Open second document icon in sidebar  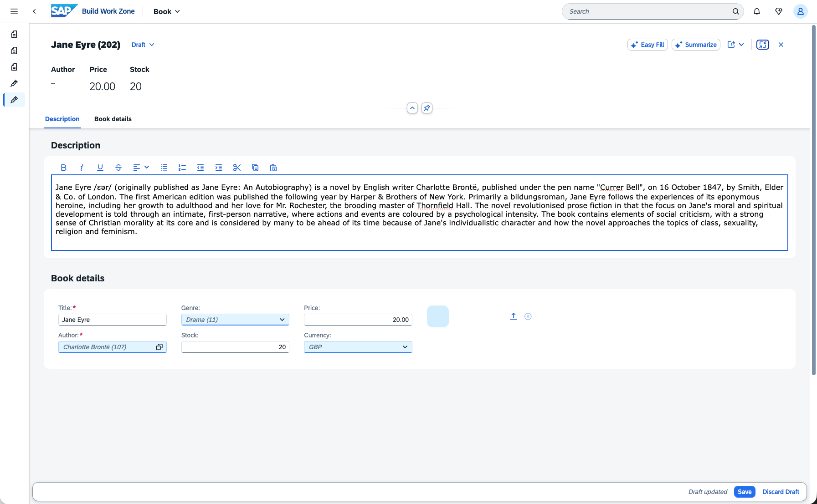click(x=14, y=51)
